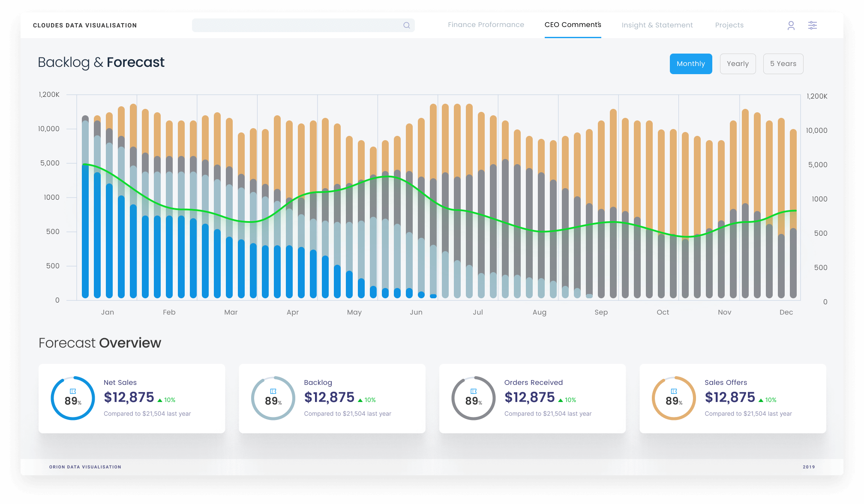This screenshot has height=504, width=864.
Task: Switch chart to Monthly view
Action: pos(690,64)
